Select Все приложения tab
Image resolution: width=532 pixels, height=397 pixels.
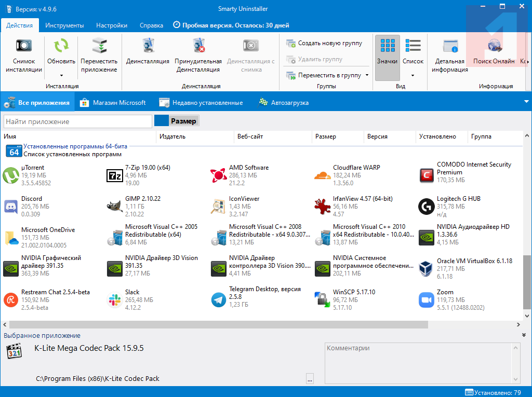(x=37, y=102)
